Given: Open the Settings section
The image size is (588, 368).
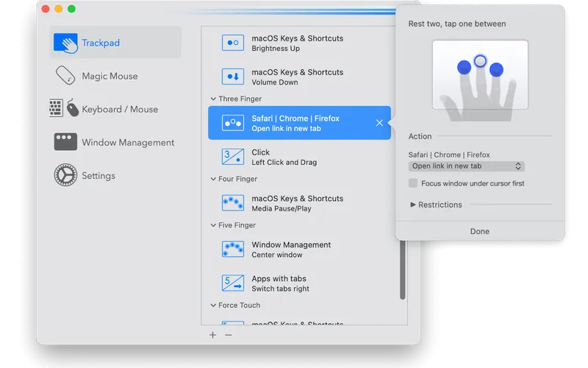Looking at the screenshot, I should [x=115, y=175].
